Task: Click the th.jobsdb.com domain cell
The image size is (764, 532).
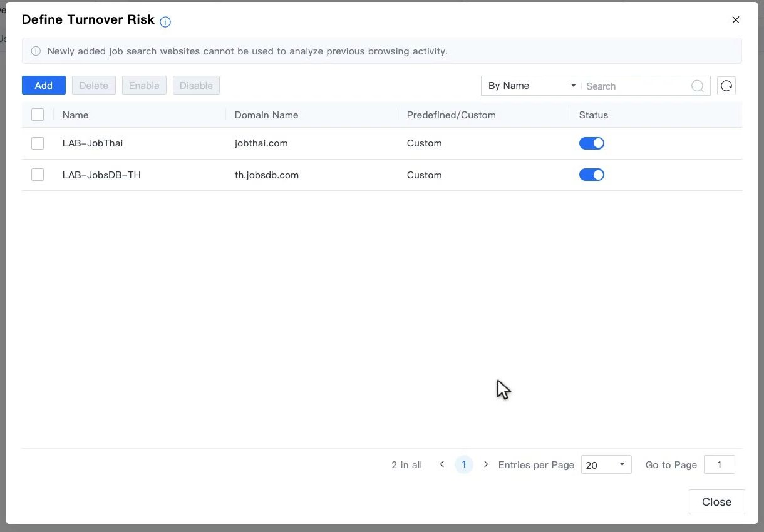Action: 267,175
